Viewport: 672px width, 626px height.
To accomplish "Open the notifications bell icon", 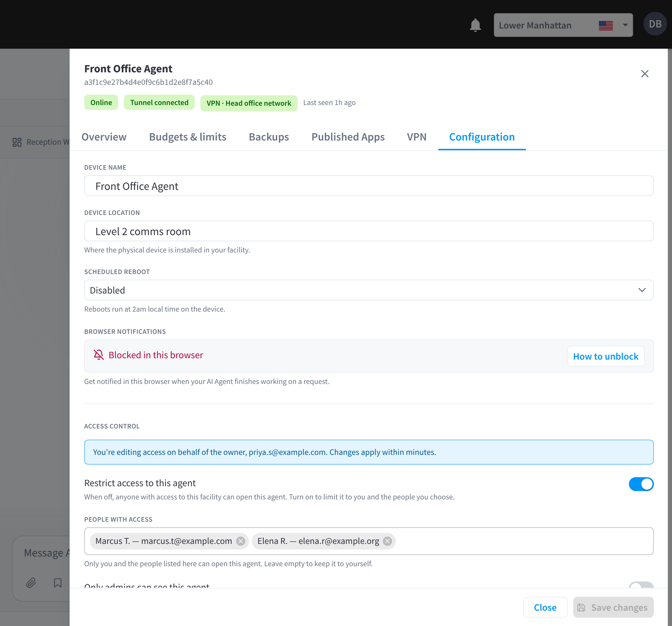I will tap(475, 25).
